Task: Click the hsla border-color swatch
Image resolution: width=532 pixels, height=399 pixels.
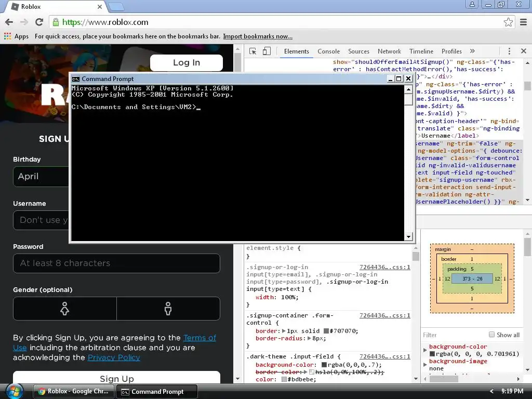Action: 312,372
